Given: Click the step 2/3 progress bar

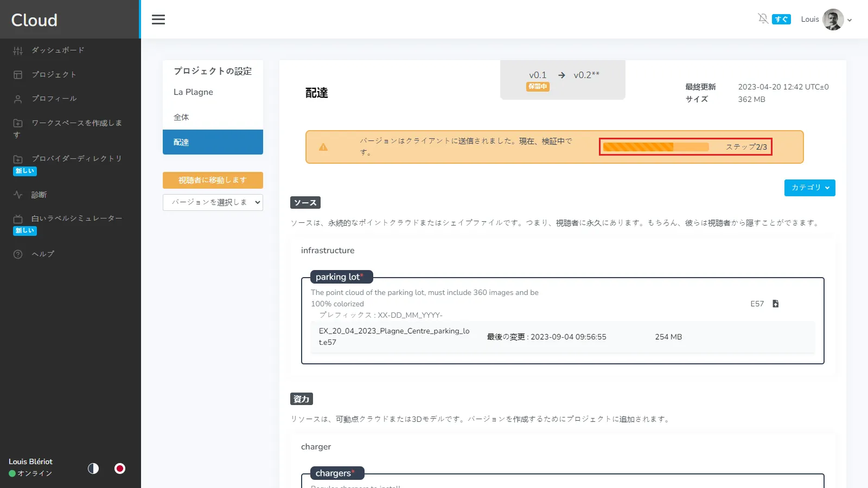Looking at the screenshot, I should [656, 147].
